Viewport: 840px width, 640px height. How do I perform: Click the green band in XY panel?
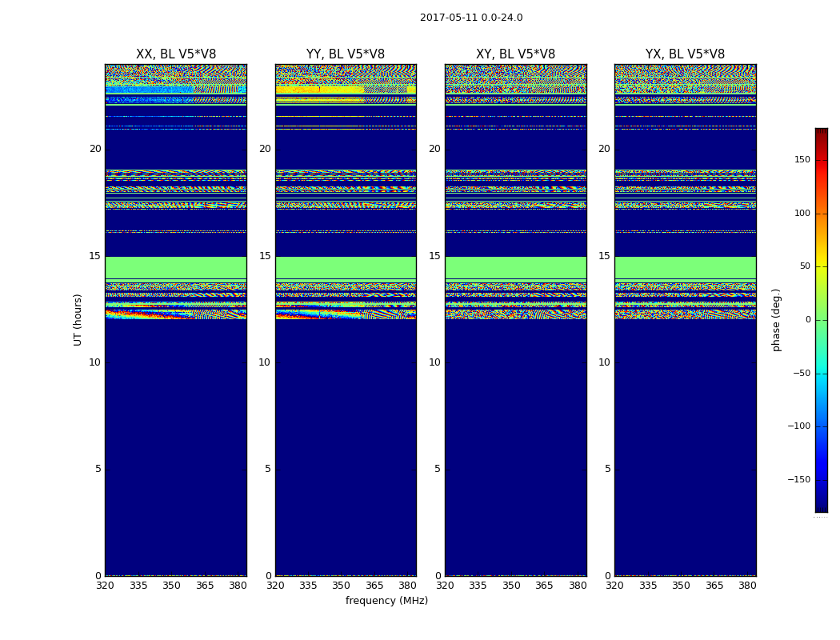tap(515, 267)
